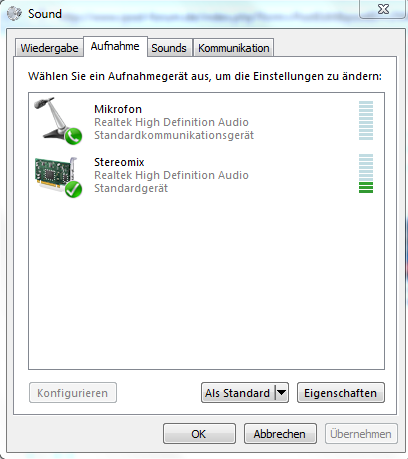Switch to the Wiedergabe tab

49,48
